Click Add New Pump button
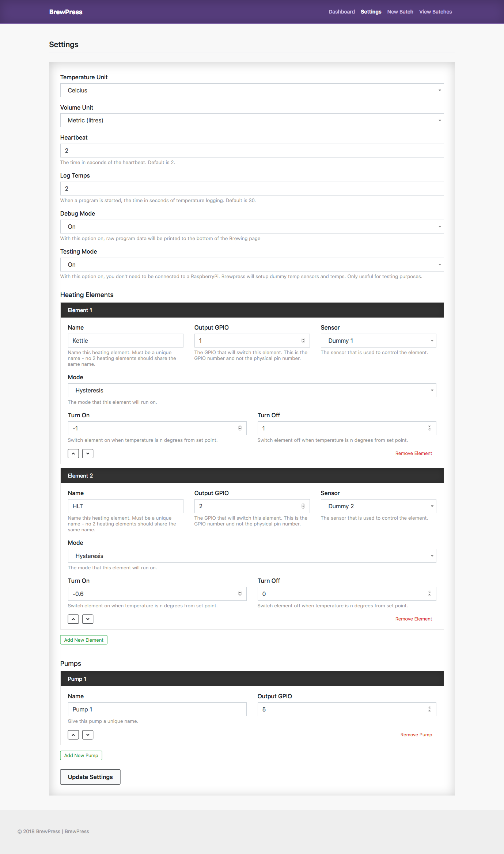Viewport: 504px width, 854px height. click(x=81, y=755)
